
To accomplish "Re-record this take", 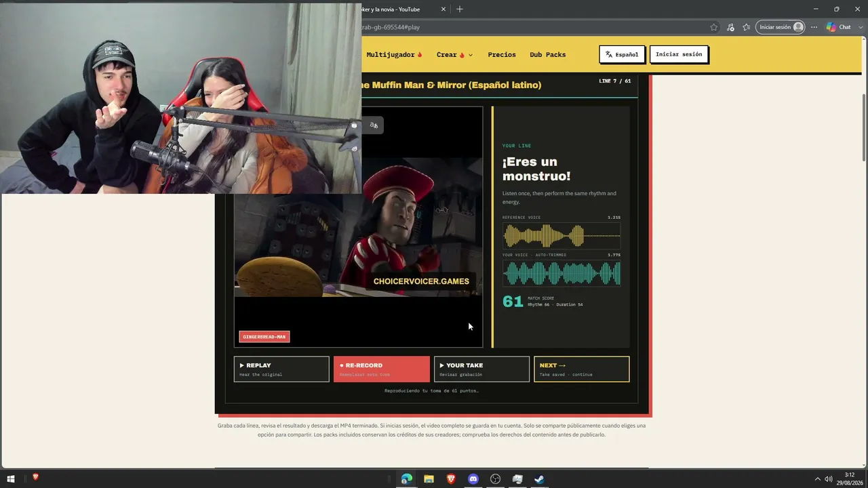I will 382,369.
